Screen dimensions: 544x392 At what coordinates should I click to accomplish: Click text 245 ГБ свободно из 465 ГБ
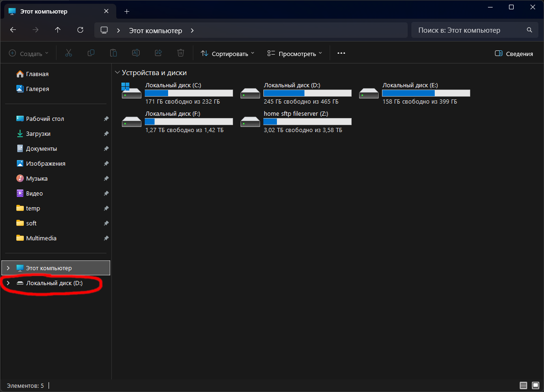(301, 102)
